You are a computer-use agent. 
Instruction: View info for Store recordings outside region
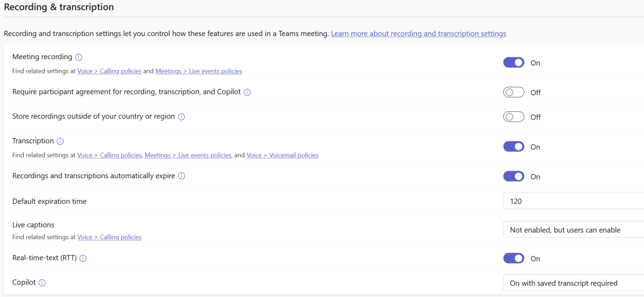181,116
